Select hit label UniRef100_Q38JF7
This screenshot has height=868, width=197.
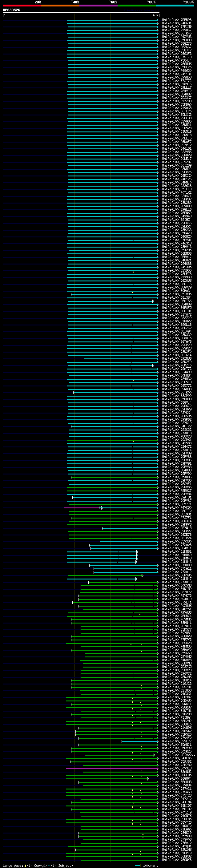(x=177, y=50)
